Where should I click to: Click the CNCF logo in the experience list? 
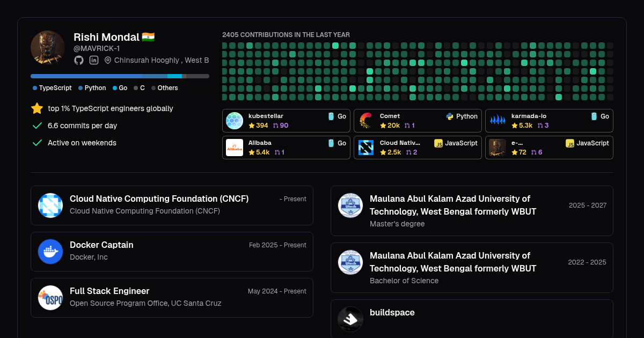[x=50, y=205]
